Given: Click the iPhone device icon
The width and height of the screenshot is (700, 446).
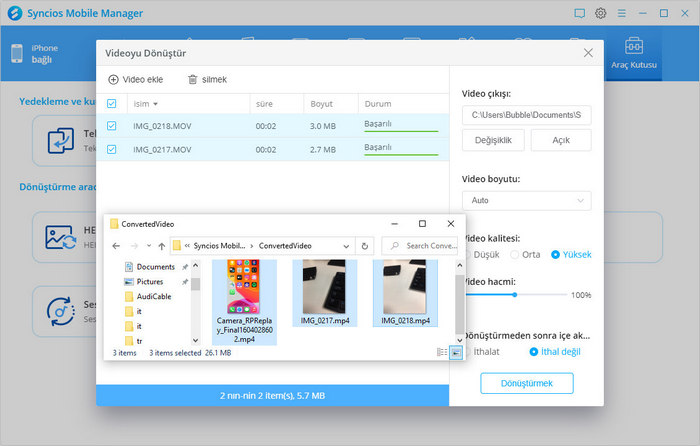Looking at the screenshot, I should pyautogui.click(x=17, y=53).
